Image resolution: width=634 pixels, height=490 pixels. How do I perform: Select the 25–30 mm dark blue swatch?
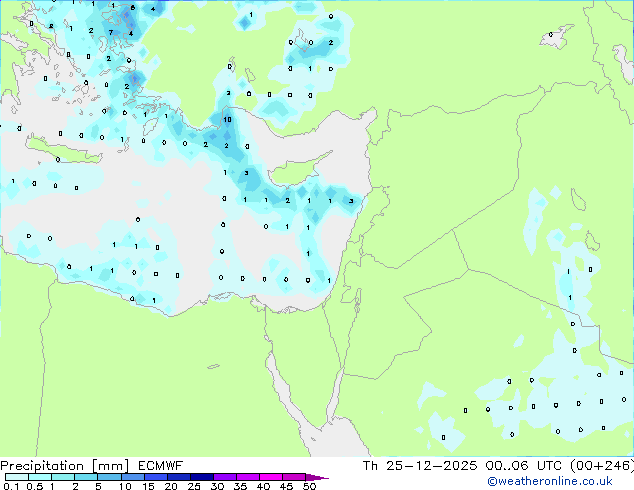click(202, 477)
